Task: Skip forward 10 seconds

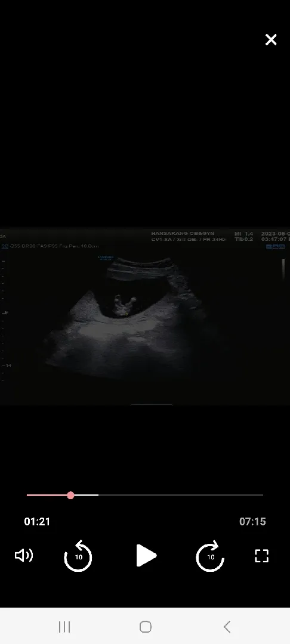Action: 210,556
